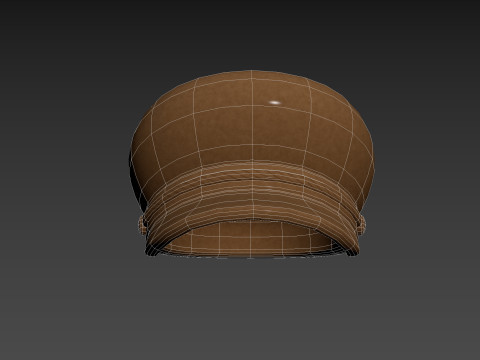
Task: Select the small button on cap's left side
Action: pyautogui.click(x=143, y=225)
